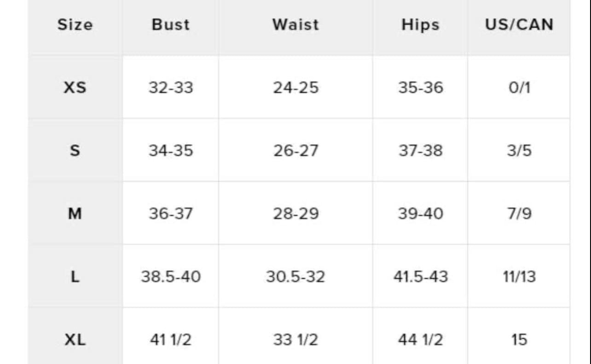Viewport: 591px width, 364px height.
Task: Click the Bust column header
Action: tap(170, 24)
